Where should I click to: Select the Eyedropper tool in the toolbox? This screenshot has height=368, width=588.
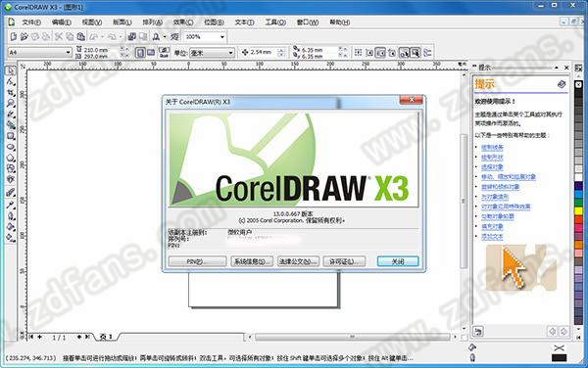[11, 205]
